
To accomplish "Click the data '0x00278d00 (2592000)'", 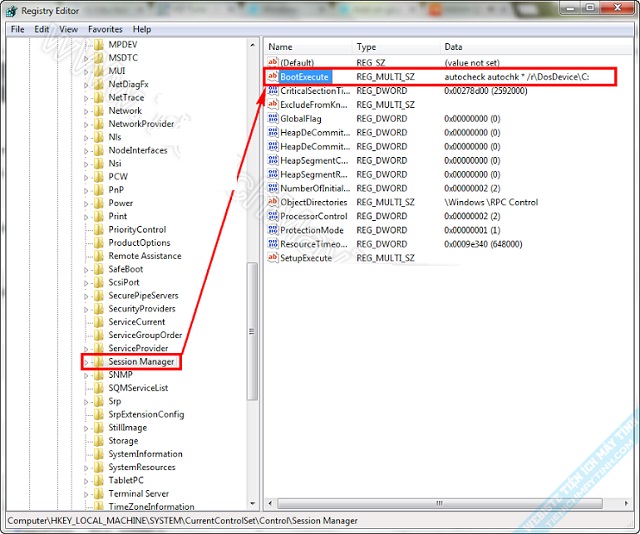I will tap(486, 91).
